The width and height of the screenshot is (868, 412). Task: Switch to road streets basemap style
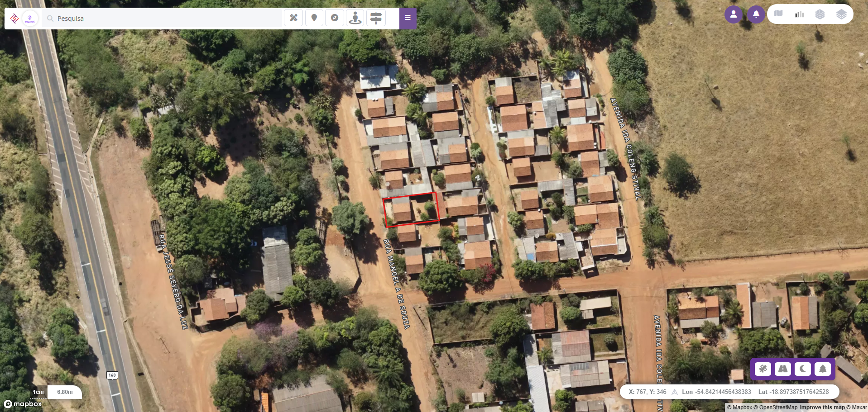tap(783, 369)
